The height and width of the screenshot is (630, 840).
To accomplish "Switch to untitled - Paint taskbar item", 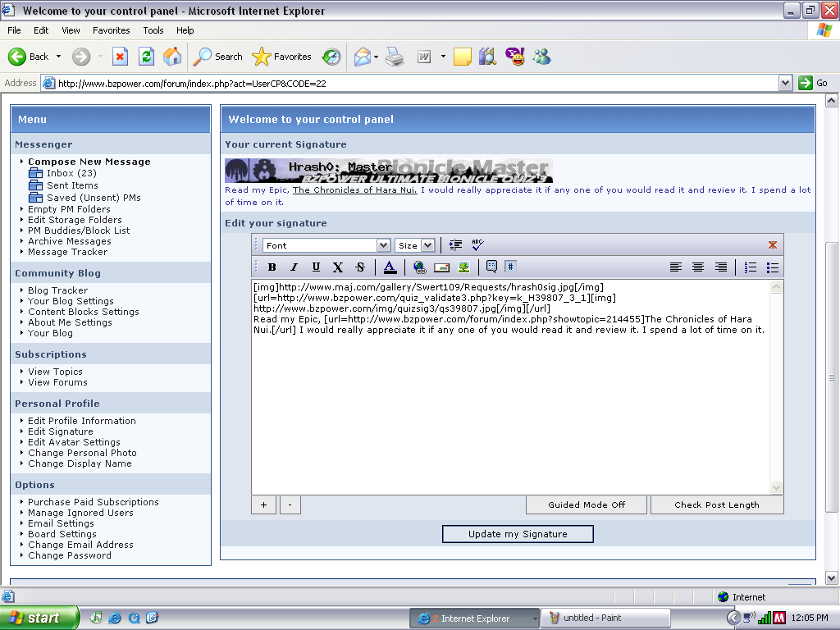I will coord(605,618).
